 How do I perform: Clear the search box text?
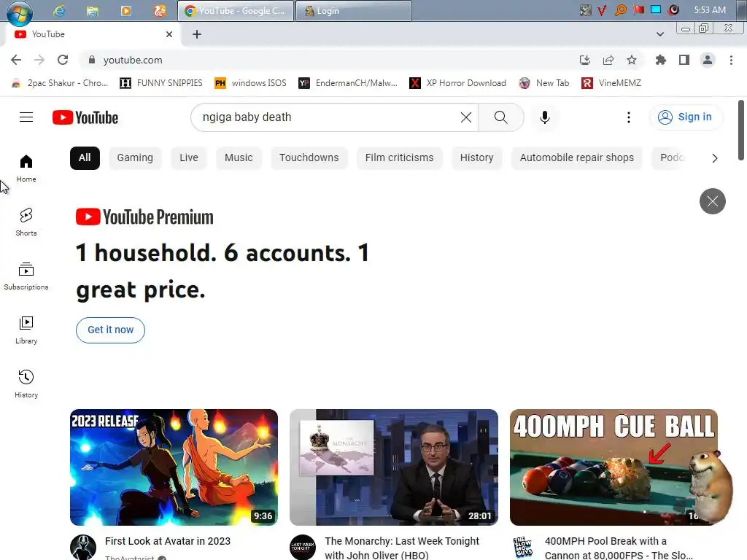pyautogui.click(x=466, y=117)
